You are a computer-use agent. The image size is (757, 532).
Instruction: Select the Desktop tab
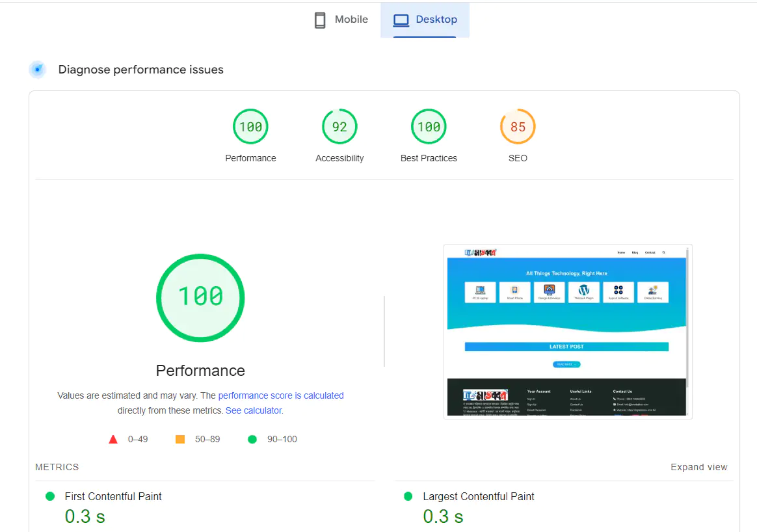(426, 20)
